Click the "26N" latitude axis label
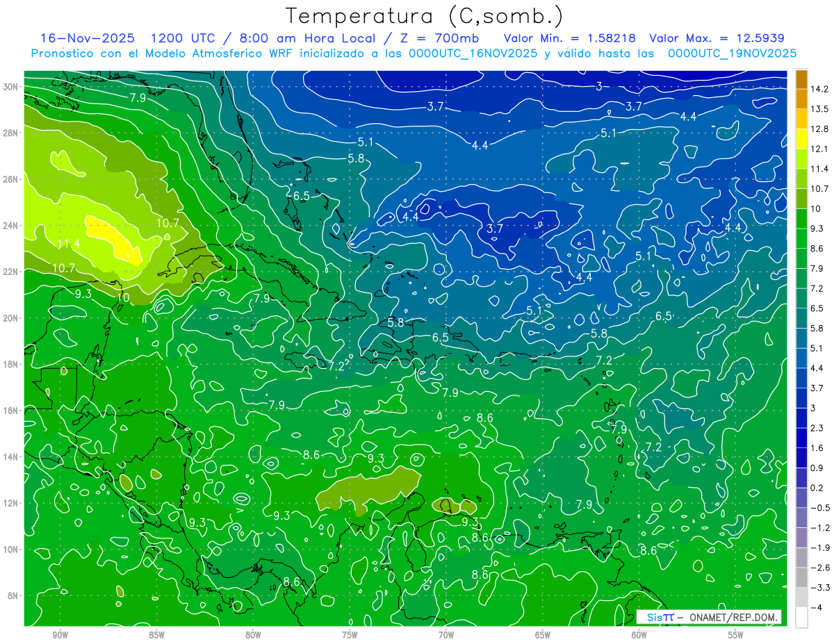The image size is (834, 644). pos(10,179)
